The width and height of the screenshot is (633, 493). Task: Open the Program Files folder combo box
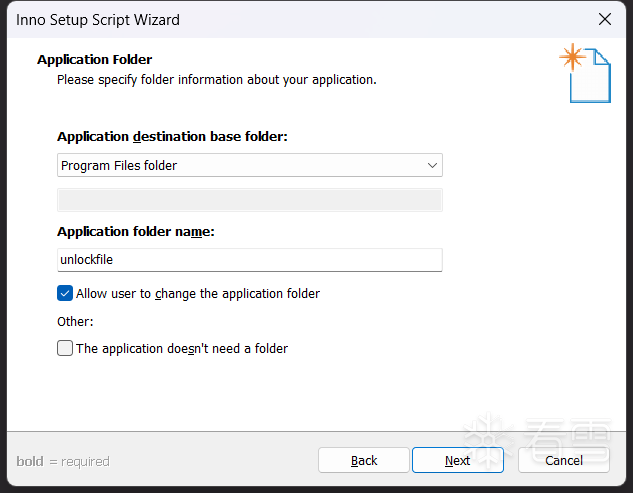click(x=240, y=165)
